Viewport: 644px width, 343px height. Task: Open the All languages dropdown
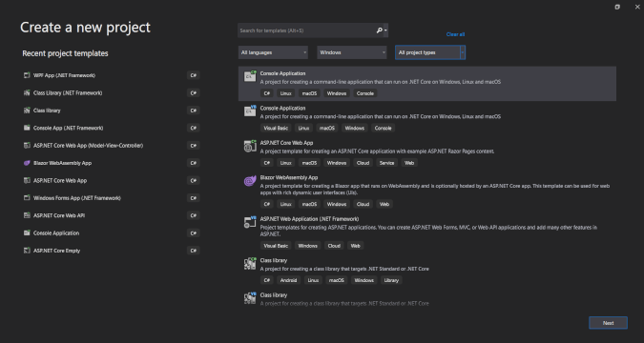pos(273,52)
